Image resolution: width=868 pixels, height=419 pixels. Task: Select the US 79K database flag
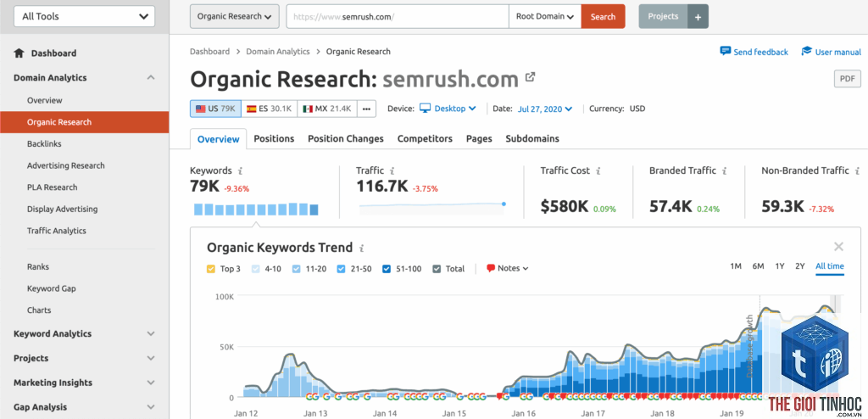215,109
